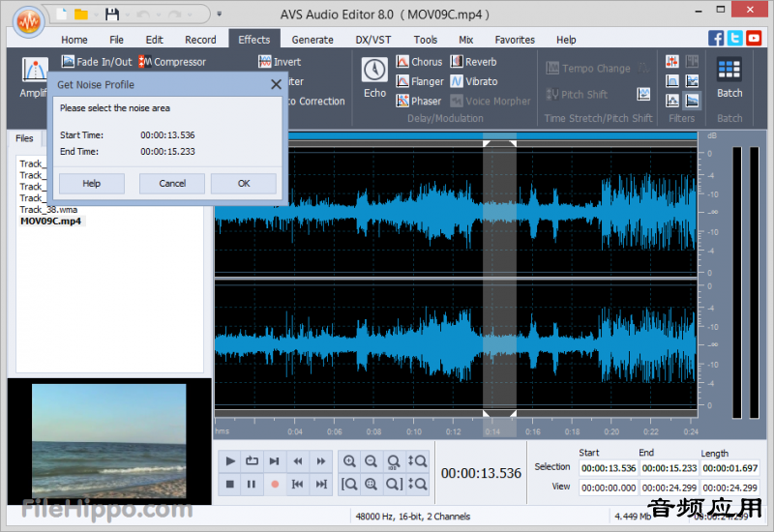Viewport: 774px width, 532px height.
Task: Click the Selection End time field
Action: click(x=670, y=468)
